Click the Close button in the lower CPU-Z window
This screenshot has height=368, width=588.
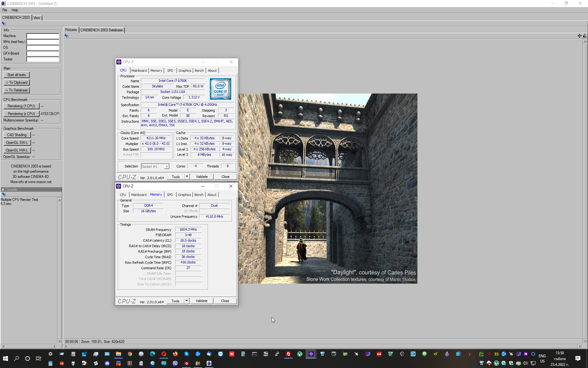coord(225,301)
